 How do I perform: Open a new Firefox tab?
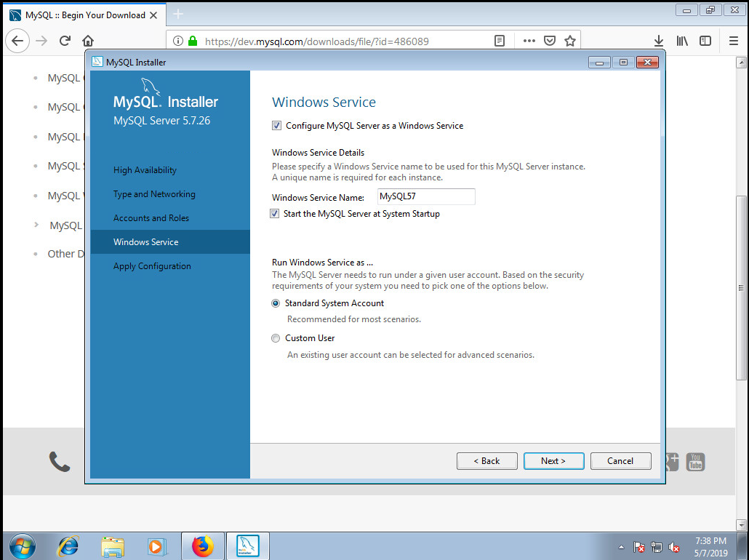[177, 15]
